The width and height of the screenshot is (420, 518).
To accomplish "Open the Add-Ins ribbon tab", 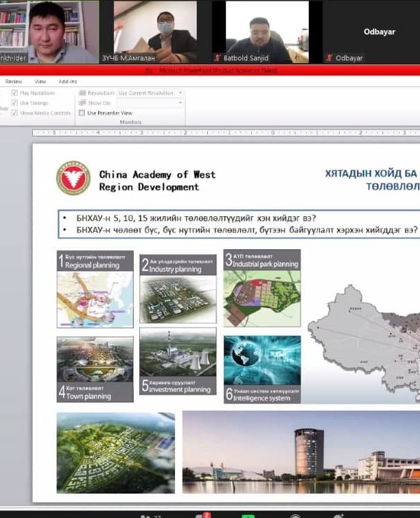I will 68,81.
